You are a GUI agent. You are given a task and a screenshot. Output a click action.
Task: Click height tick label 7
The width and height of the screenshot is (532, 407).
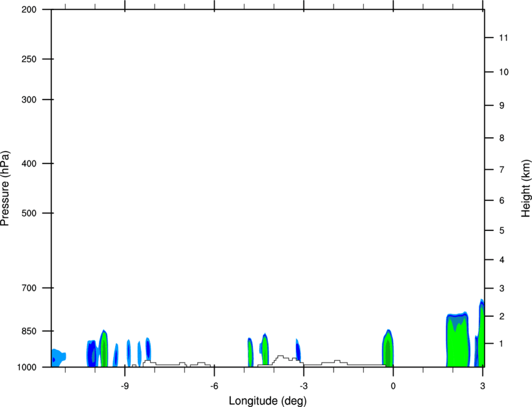point(502,170)
